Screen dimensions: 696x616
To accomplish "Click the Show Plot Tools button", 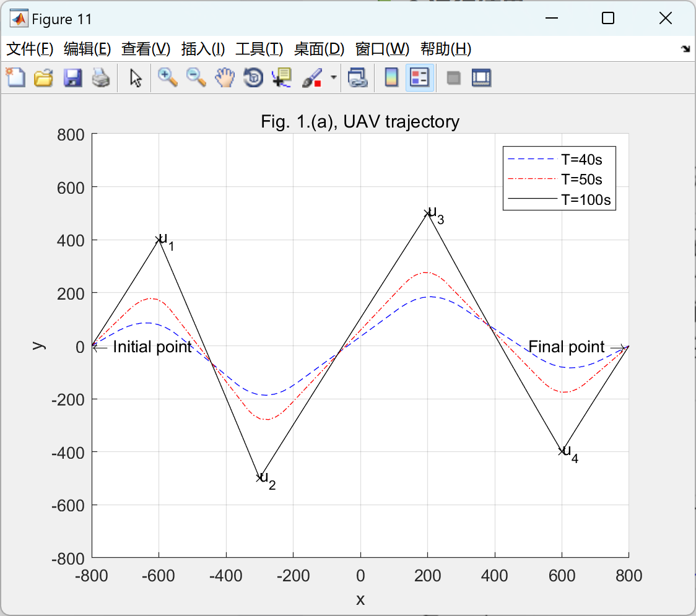I will [x=482, y=78].
